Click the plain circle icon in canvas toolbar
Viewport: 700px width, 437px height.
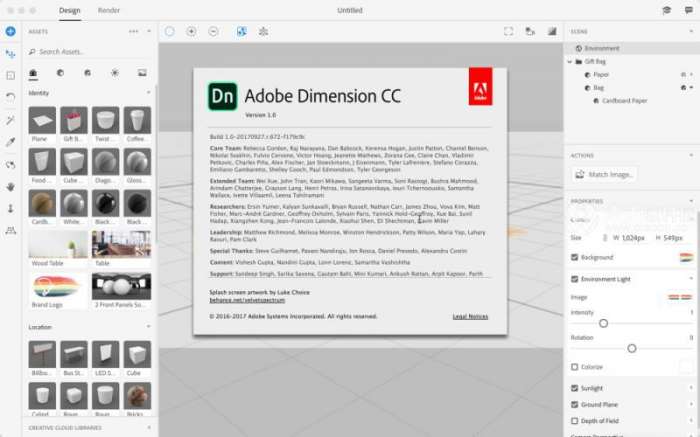click(x=170, y=31)
